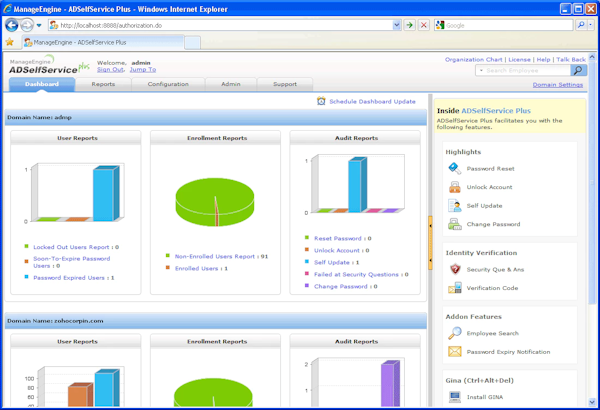600x410 pixels.
Task: Open the Domain Settings link
Action: pyautogui.click(x=558, y=85)
